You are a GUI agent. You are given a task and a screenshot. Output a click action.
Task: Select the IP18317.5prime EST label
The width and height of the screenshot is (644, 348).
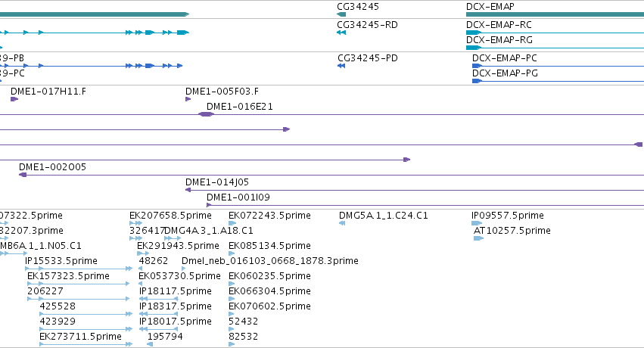click(x=176, y=306)
